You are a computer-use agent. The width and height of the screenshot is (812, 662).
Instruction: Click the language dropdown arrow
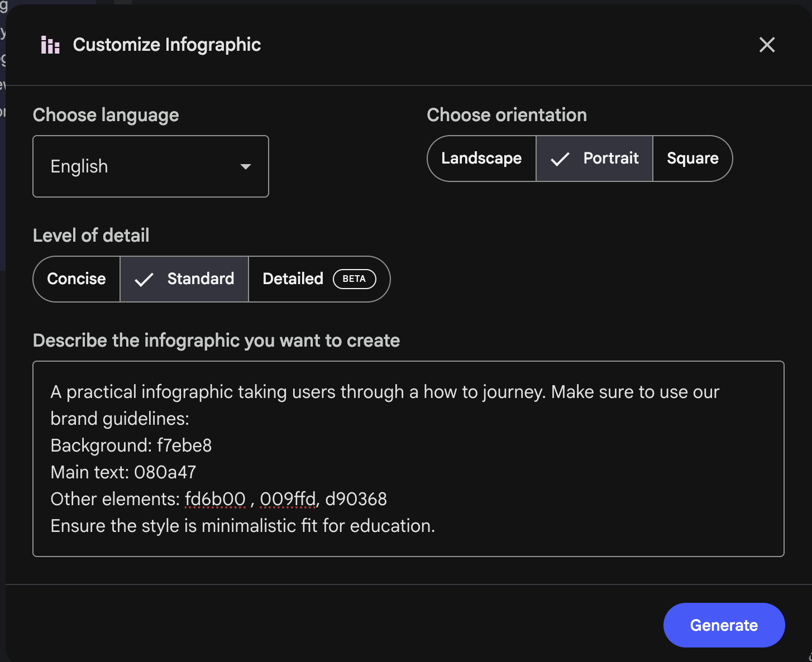coord(245,166)
